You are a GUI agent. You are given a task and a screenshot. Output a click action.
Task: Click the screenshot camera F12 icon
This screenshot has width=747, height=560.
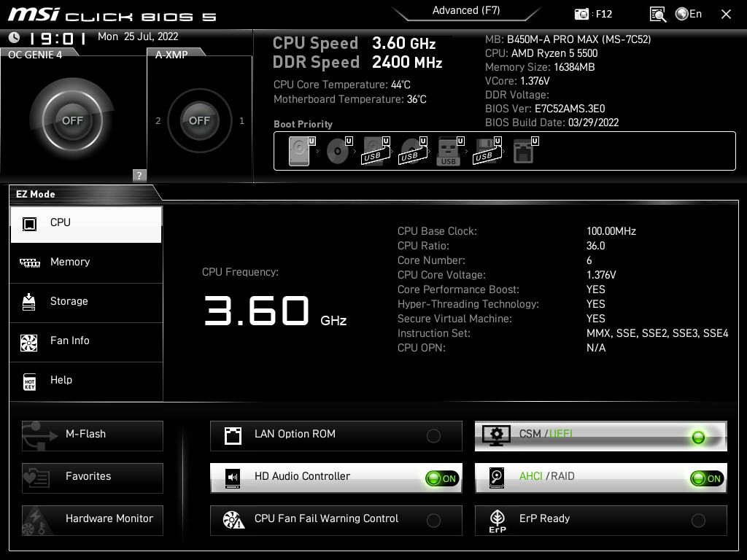pyautogui.click(x=581, y=15)
